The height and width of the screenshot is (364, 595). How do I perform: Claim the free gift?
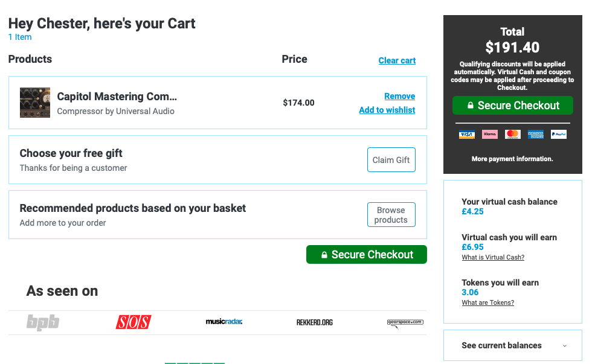pos(391,159)
